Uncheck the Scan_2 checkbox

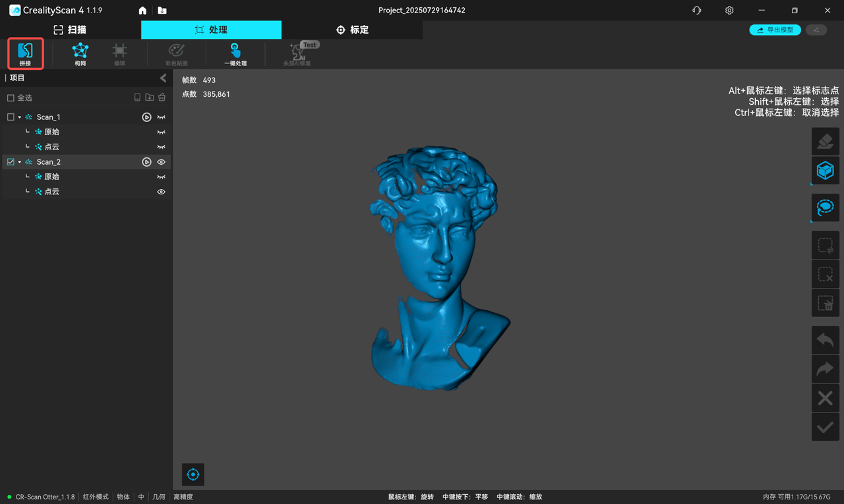[11, 162]
